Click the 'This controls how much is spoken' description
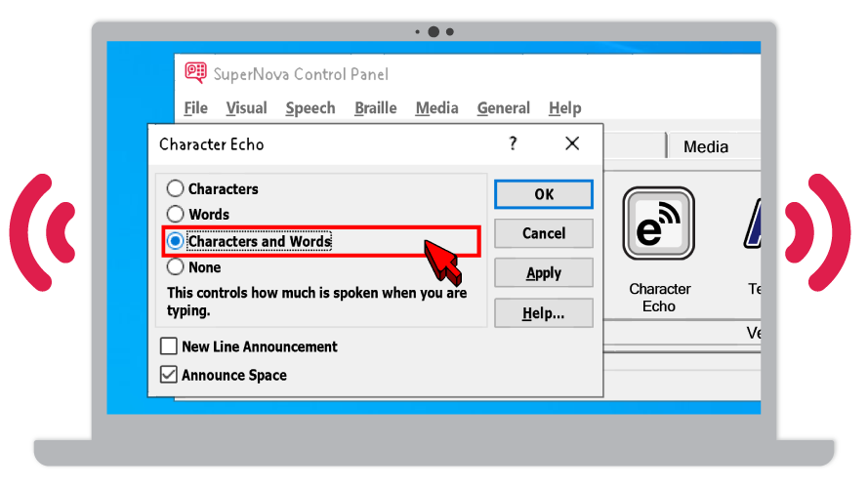 pyautogui.click(x=316, y=302)
